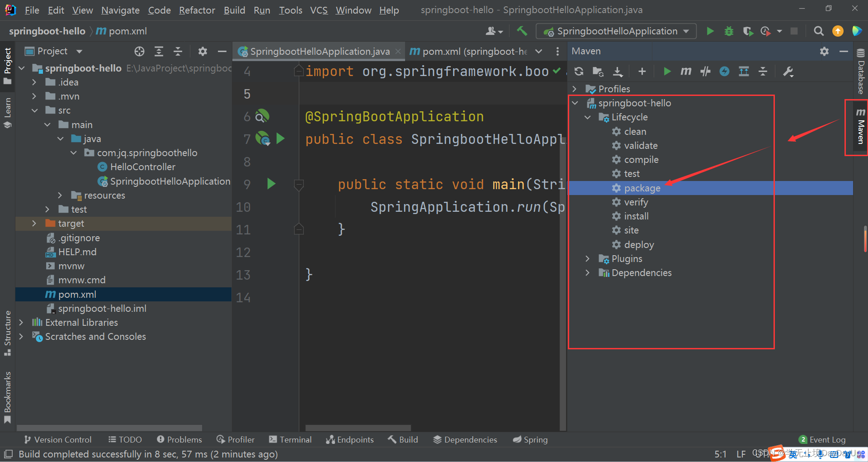This screenshot has width=868, height=462.
Task: Close the SpringbootHelloApplication.java tab
Action: point(398,52)
